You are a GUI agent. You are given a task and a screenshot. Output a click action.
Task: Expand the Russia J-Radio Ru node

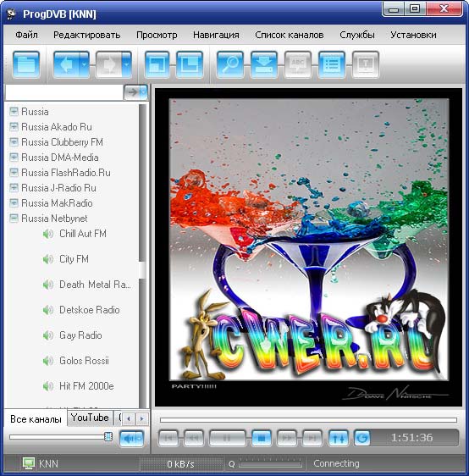pos(14,188)
